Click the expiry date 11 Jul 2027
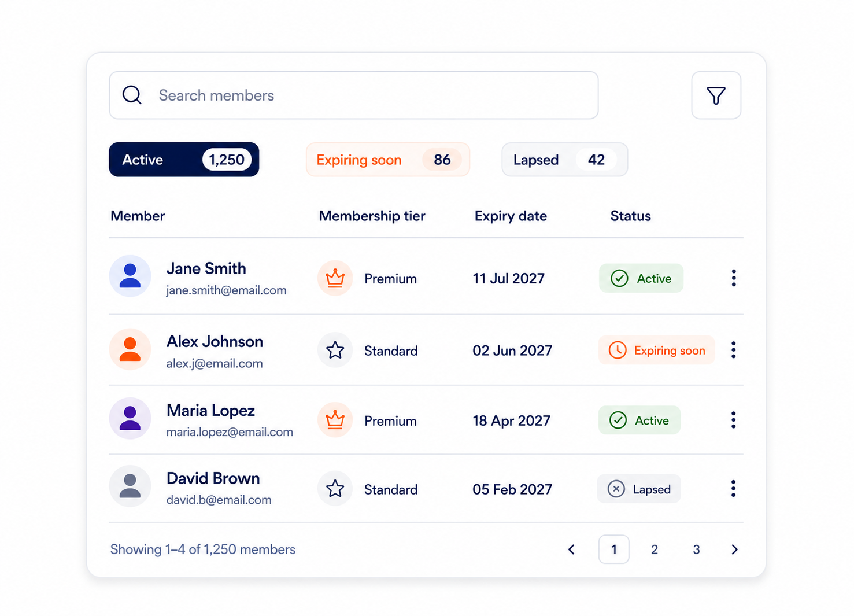 click(x=508, y=278)
